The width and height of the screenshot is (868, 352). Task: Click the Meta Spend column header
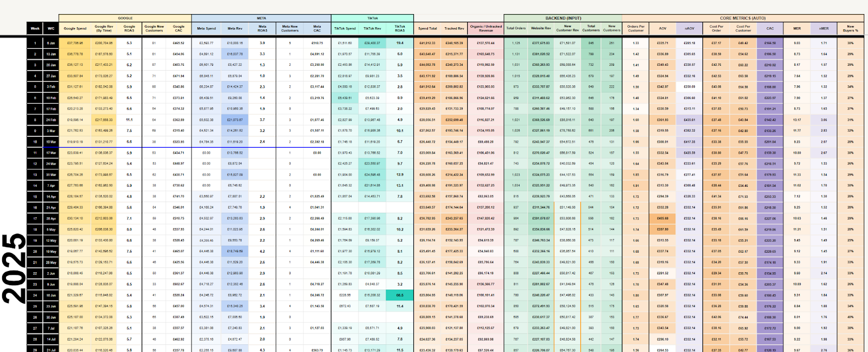[206, 28]
